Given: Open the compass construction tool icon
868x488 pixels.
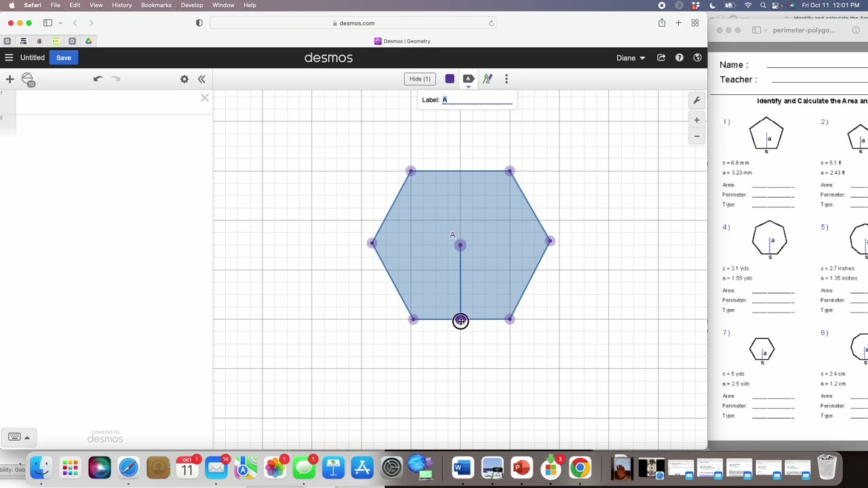Looking at the screenshot, I should coord(487,79).
